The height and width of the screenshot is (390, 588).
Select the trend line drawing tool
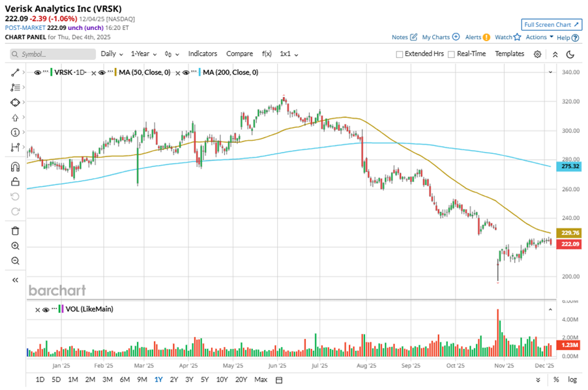pyautogui.click(x=15, y=72)
